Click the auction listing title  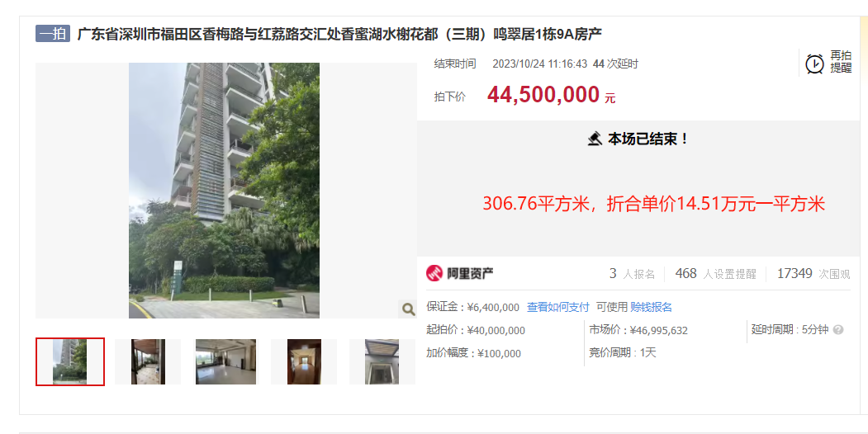pyautogui.click(x=339, y=35)
